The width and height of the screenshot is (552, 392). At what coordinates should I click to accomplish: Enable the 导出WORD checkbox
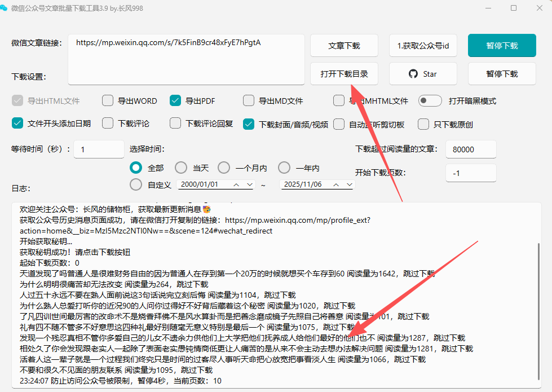click(107, 101)
